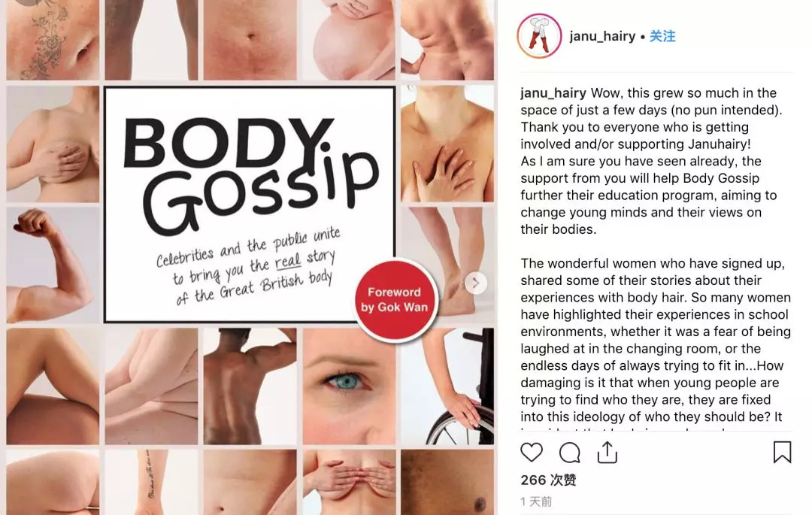Open comments with the speech bubble icon

pos(570,453)
